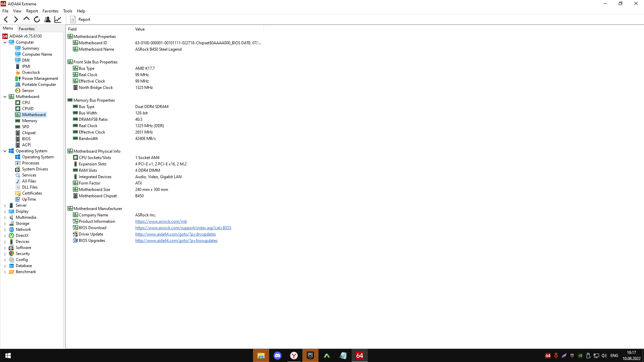The width and height of the screenshot is (644, 362).
Task: Select the Chipset tree item
Action: click(29, 133)
